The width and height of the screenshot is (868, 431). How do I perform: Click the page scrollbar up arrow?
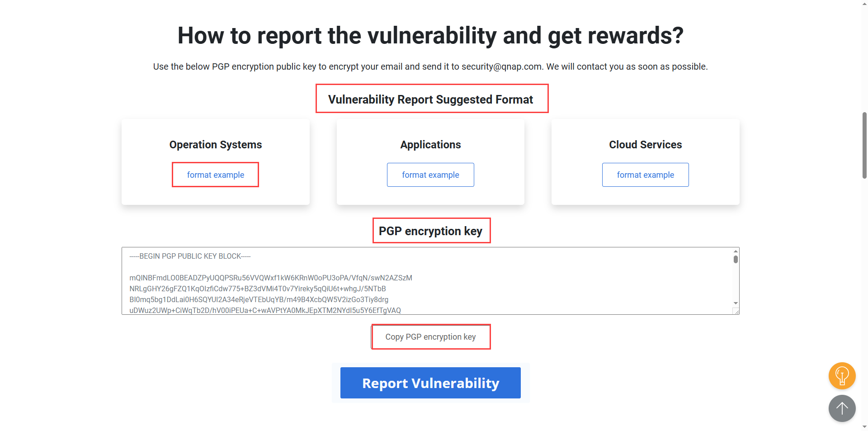(x=864, y=4)
